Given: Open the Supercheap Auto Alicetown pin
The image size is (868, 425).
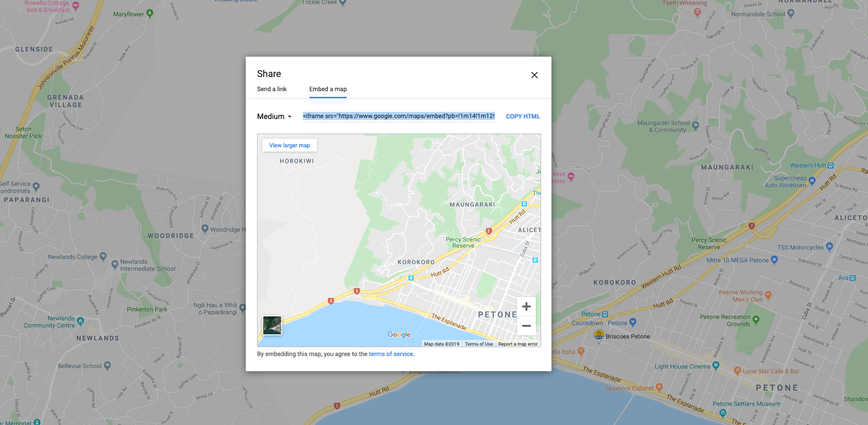Looking at the screenshot, I should click(x=812, y=180).
